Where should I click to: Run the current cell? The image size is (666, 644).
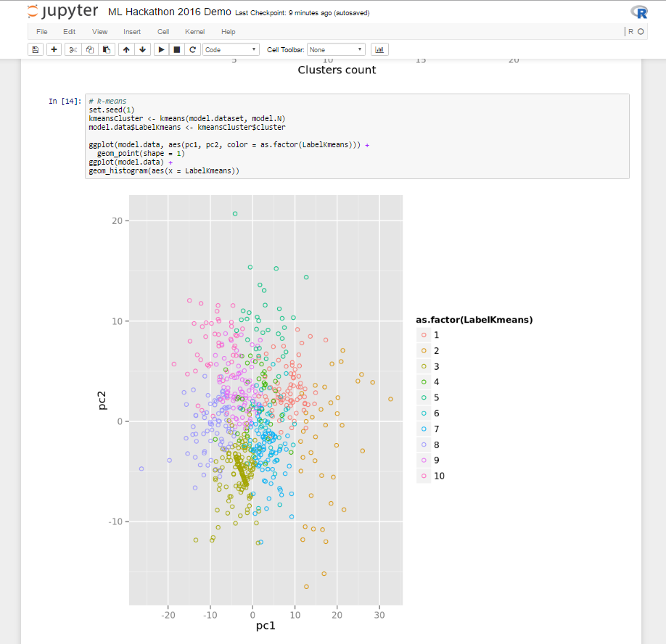(x=161, y=49)
